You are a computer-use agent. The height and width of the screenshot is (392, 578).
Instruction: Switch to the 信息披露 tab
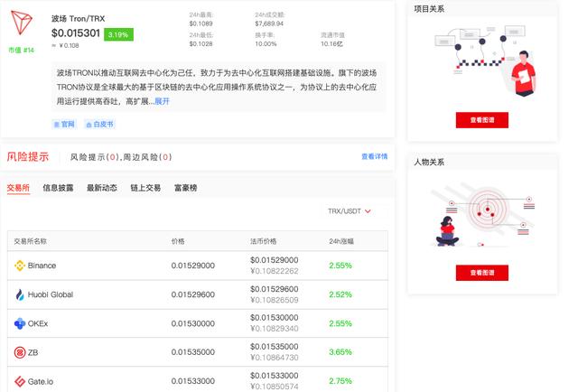(58, 188)
